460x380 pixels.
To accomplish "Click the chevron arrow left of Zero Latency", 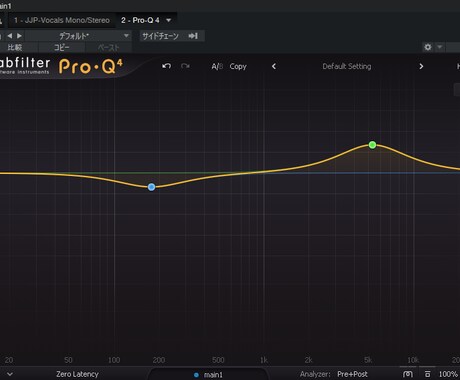I will click(10, 374).
